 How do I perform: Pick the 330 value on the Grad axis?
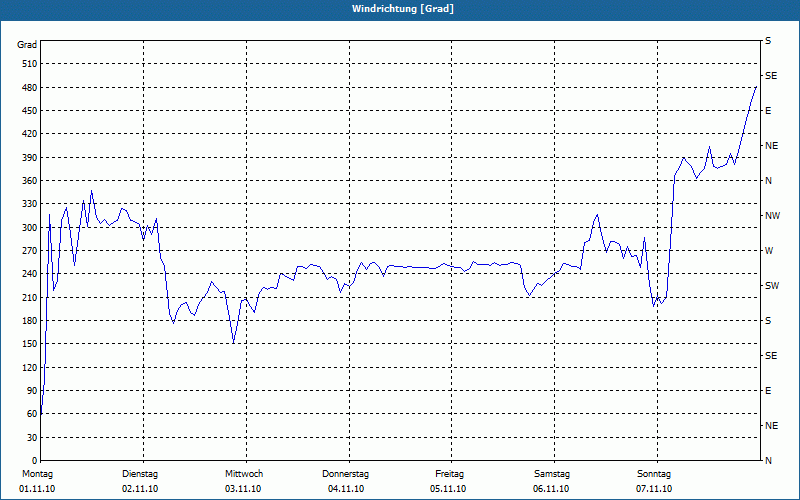coord(30,204)
